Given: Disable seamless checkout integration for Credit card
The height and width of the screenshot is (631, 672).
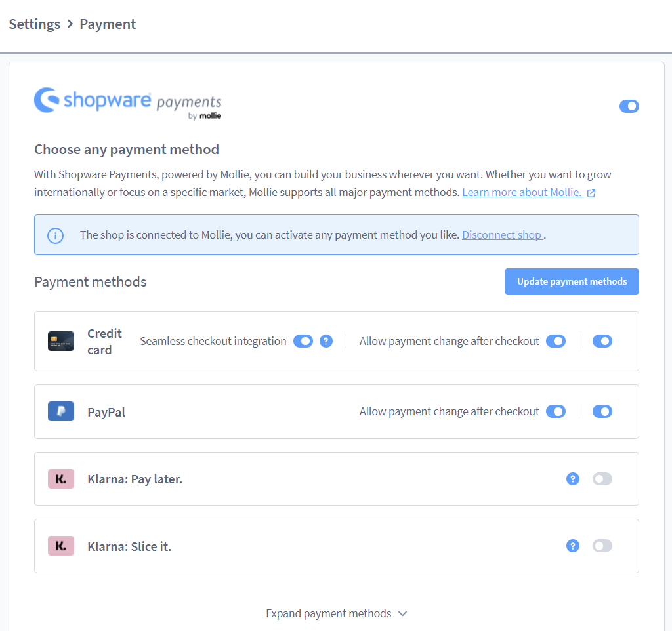Looking at the screenshot, I should pyautogui.click(x=303, y=341).
